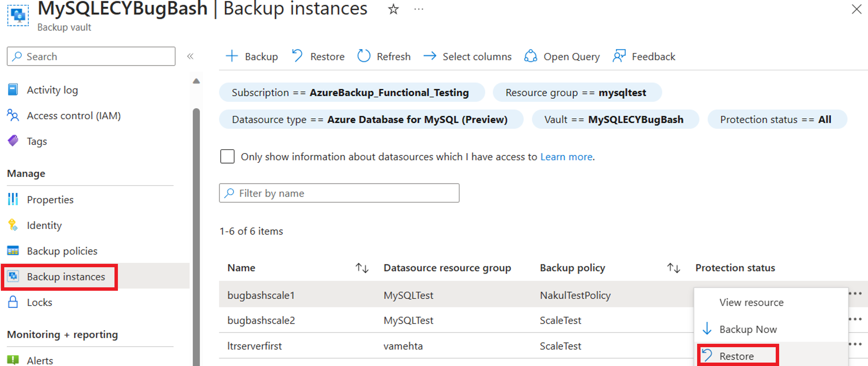Click the Feedback icon in toolbar
The height and width of the screenshot is (366, 868).
coord(619,56)
